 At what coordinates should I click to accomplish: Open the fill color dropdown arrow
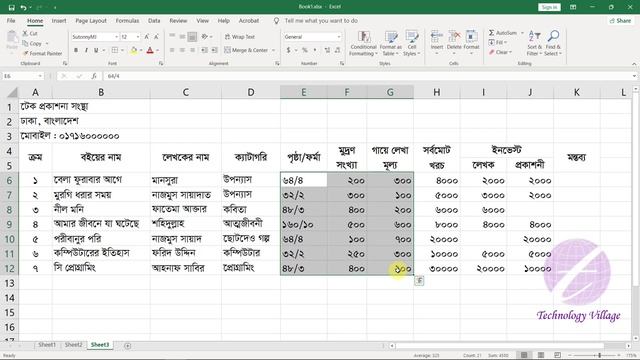[141, 50]
